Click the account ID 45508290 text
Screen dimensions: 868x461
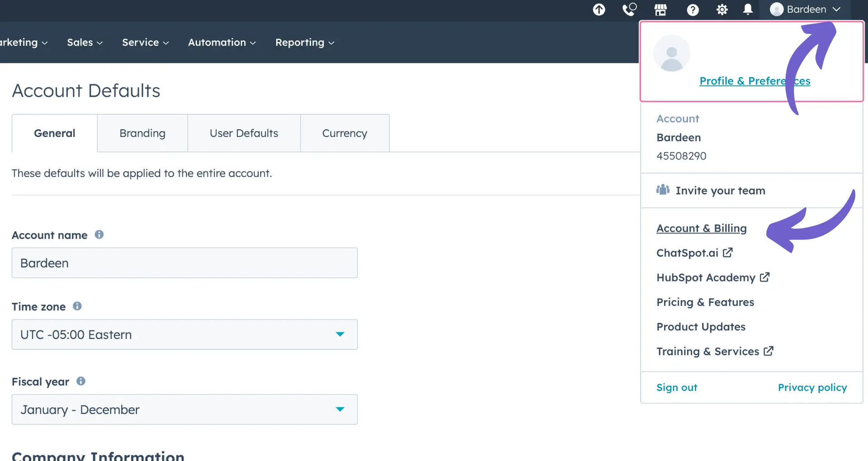tap(681, 156)
